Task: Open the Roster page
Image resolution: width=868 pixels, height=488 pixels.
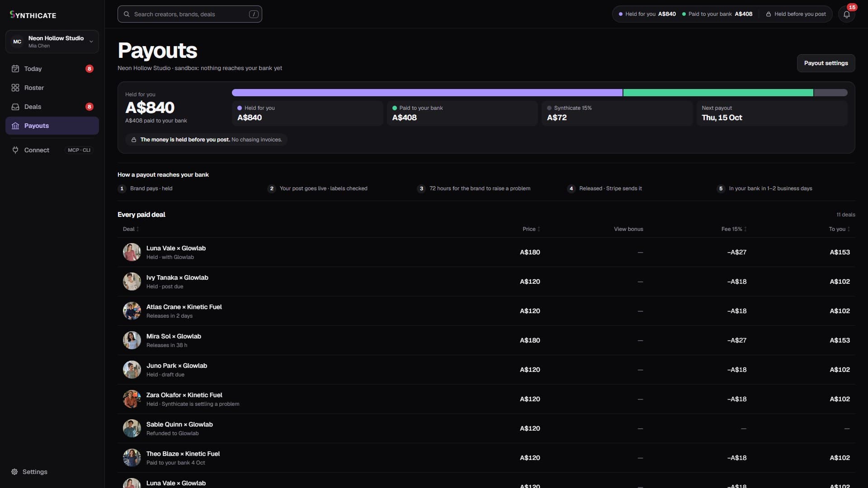Action: [x=52, y=88]
